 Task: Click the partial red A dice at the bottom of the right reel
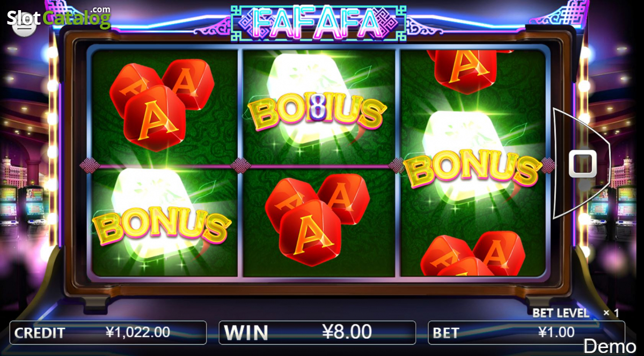(472, 254)
